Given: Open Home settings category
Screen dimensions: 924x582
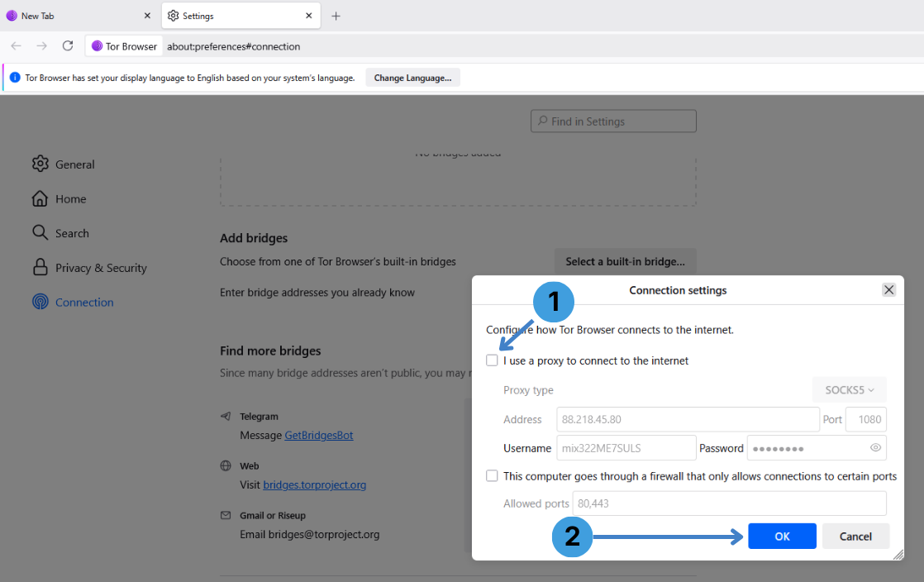Looking at the screenshot, I should [71, 199].
